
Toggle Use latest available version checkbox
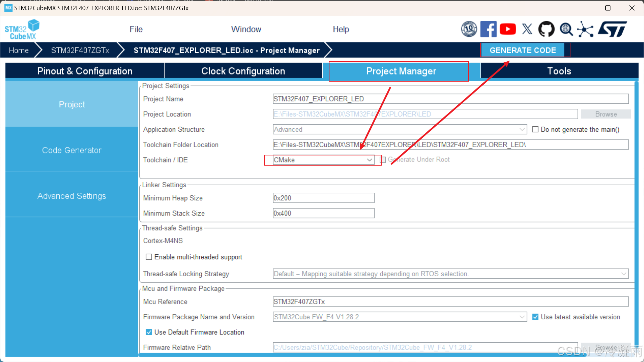(x=535, y=317)
